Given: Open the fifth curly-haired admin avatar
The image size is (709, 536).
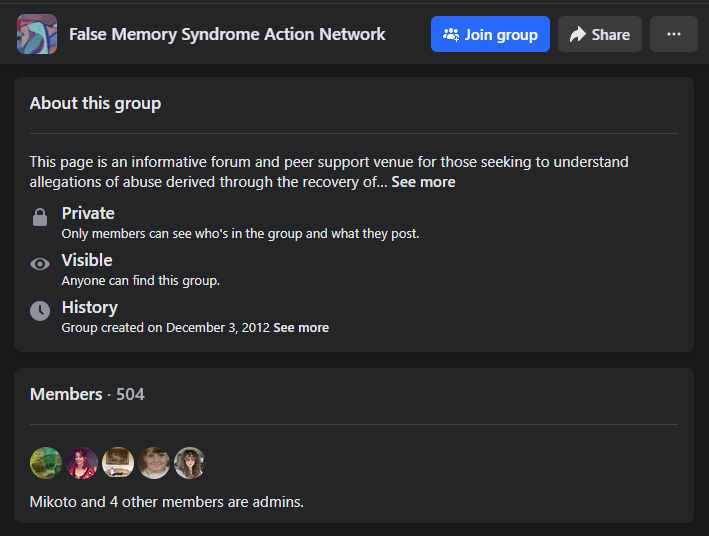Looking at the screenshot, I should click(x=190, y=463).
